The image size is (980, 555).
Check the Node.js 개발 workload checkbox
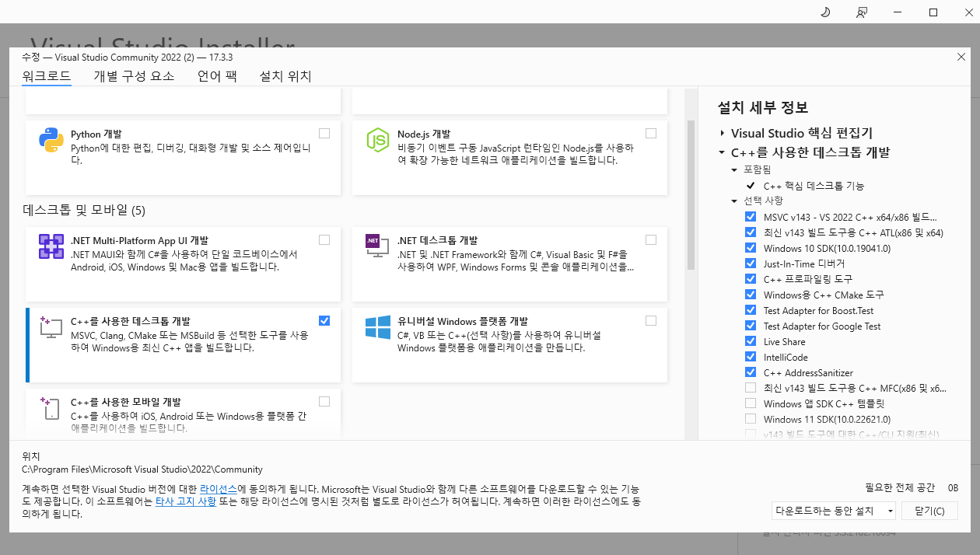pyautogui.click(x=651, y=134)
